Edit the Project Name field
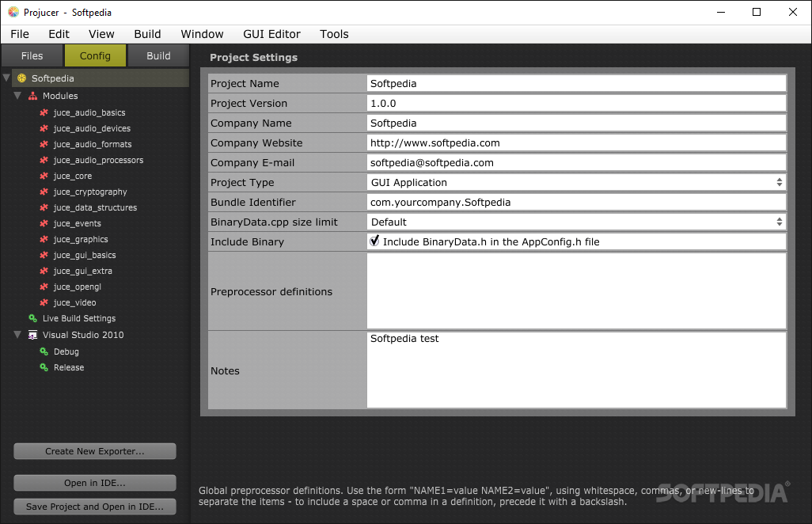Image resolution: width=812 pixels, height=524 pixels. click(x=576, y=83)
